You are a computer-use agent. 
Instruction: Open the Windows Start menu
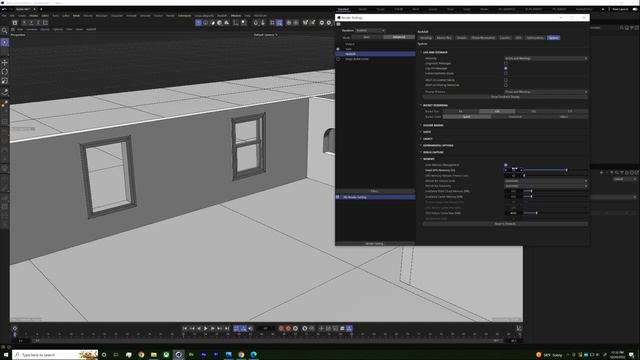click(x=6, y=355)
